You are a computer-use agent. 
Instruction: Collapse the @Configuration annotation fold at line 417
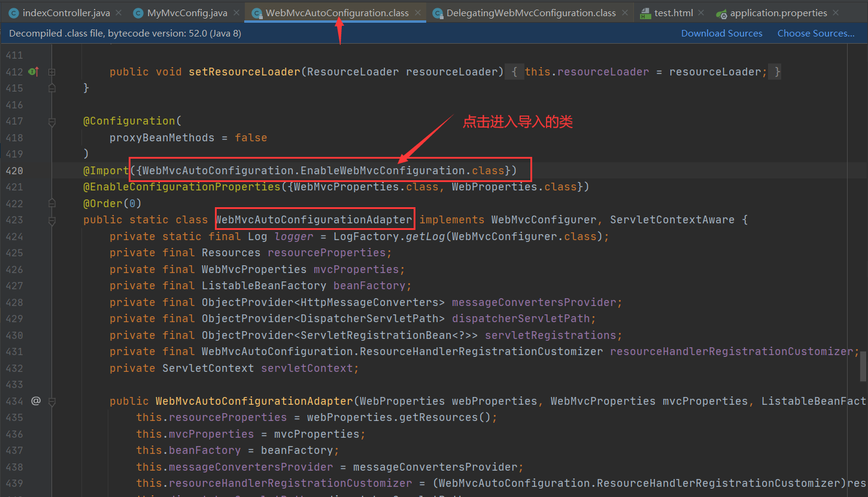point(52,122)
